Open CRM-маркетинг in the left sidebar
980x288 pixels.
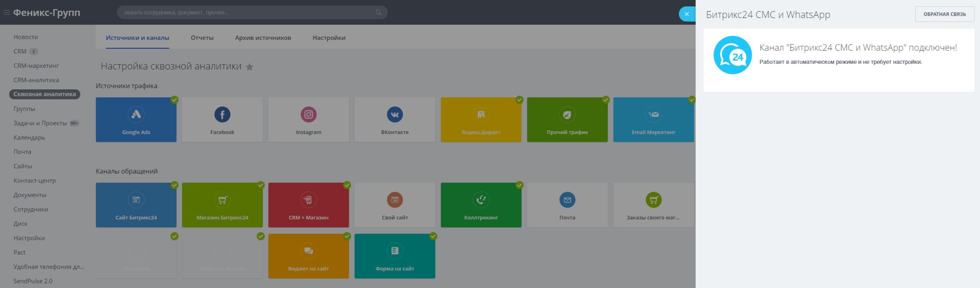(36, 66)
